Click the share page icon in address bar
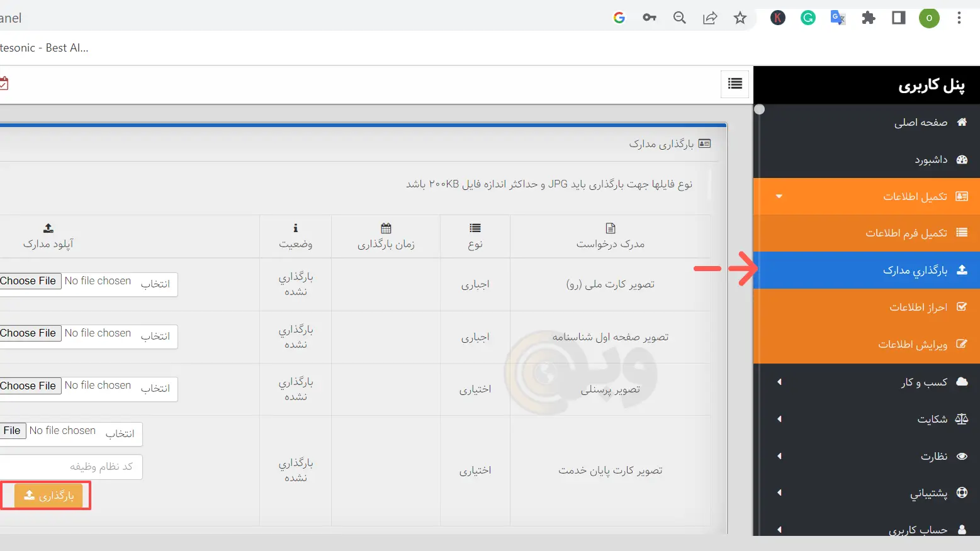980x551 pixels. 710,18
